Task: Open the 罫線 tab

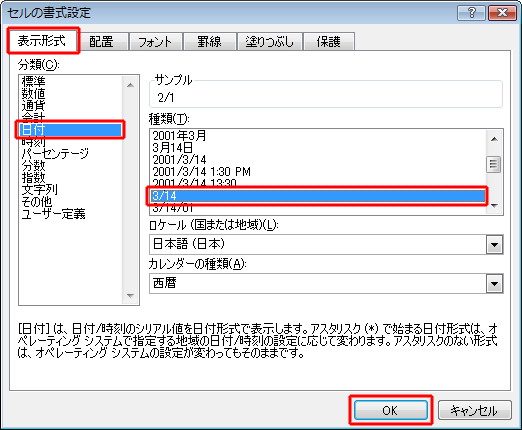Action: 209,42
